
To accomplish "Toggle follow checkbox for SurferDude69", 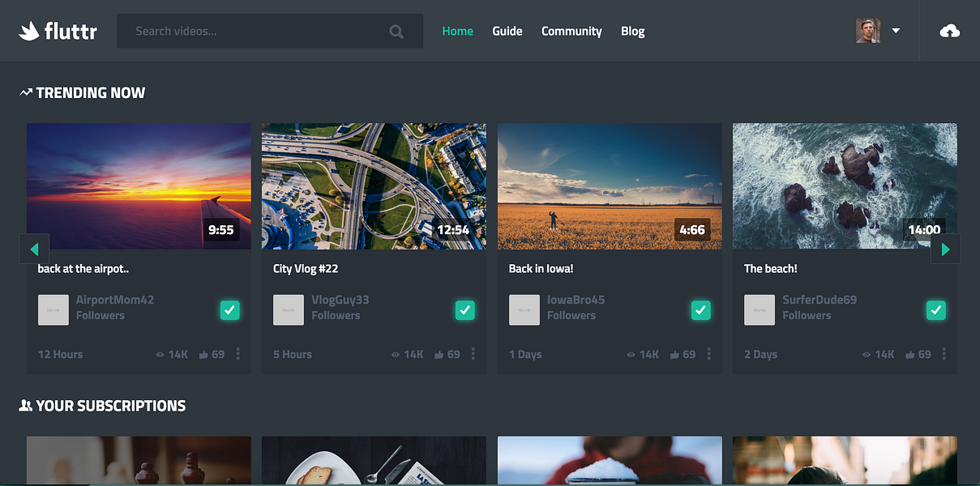I will click(x=935, y=309).
